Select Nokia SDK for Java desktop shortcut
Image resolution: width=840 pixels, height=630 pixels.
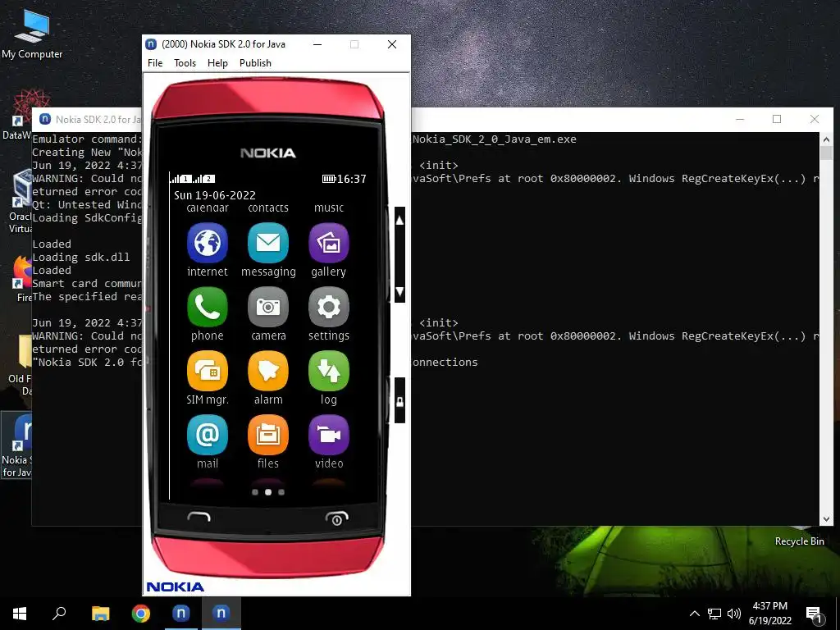[x=16, y=445]
